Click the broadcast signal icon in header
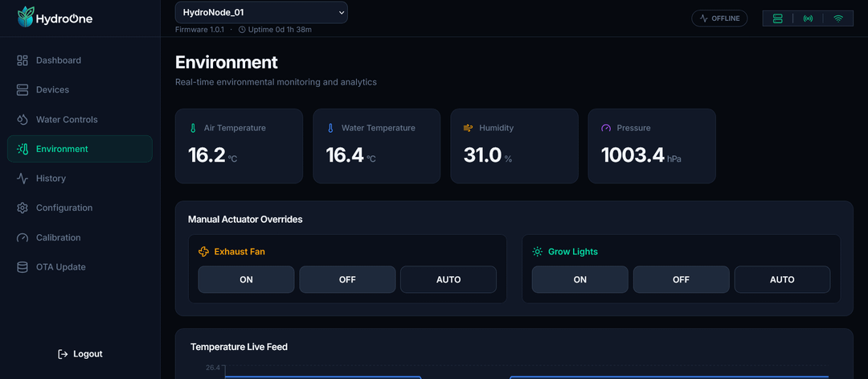 click(808, 19)
